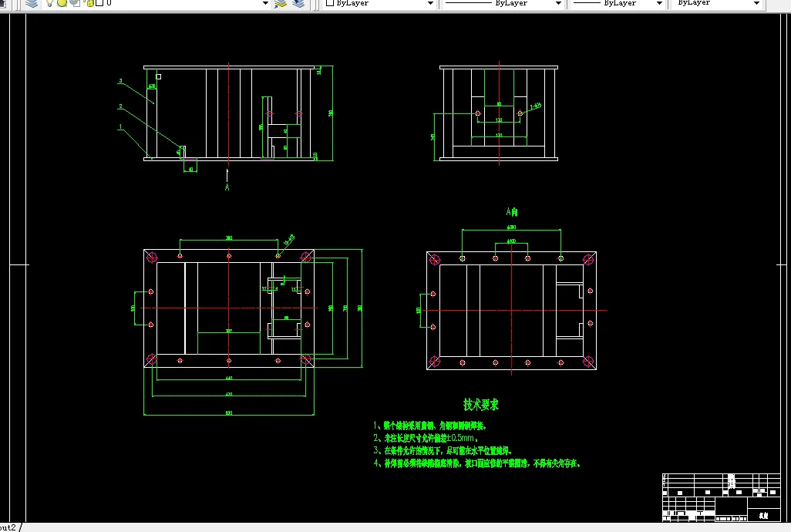Expand the layer list dropdown arrow
This screenshot has width=791, height=532.
point(265,4)
